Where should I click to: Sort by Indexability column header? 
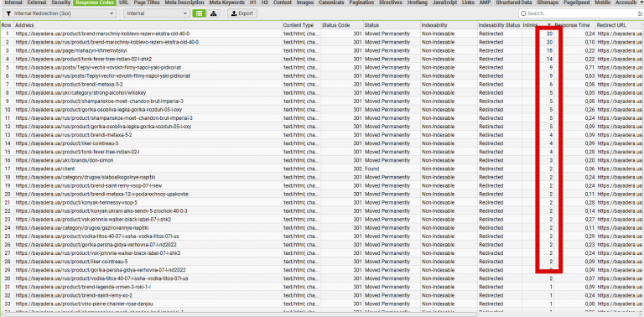click(449, 25)
